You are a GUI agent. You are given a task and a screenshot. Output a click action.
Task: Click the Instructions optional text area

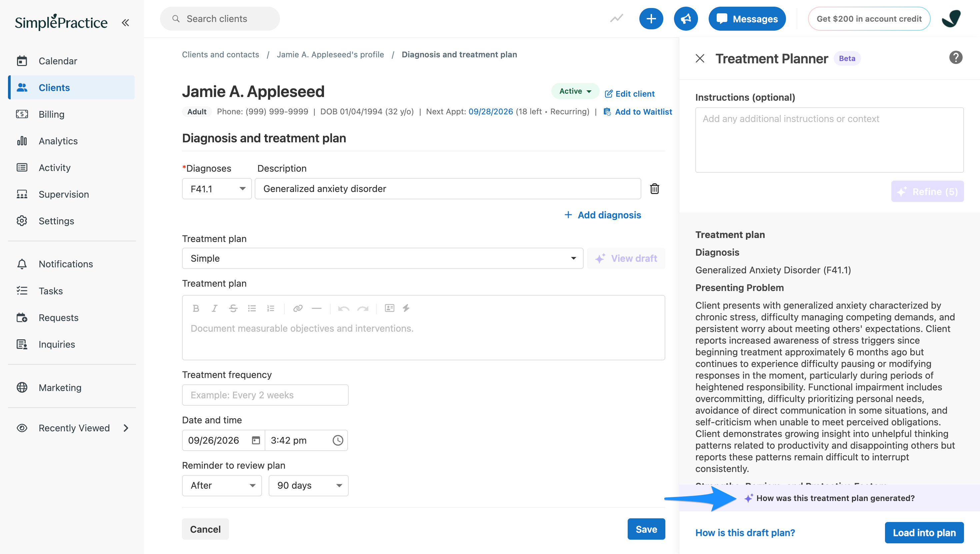coord(829,140)
